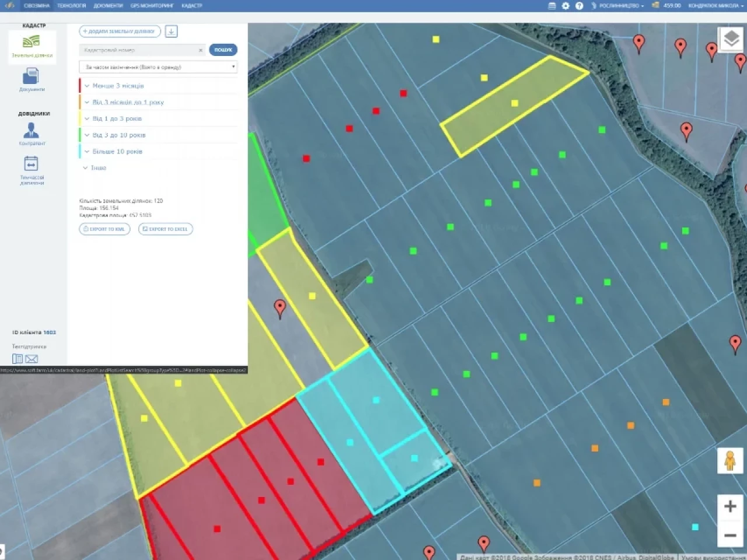Screen dimensions: 747x560
Task: Open Street View pegman on the map
Action: pyautogui.click(x=729, y=461)
